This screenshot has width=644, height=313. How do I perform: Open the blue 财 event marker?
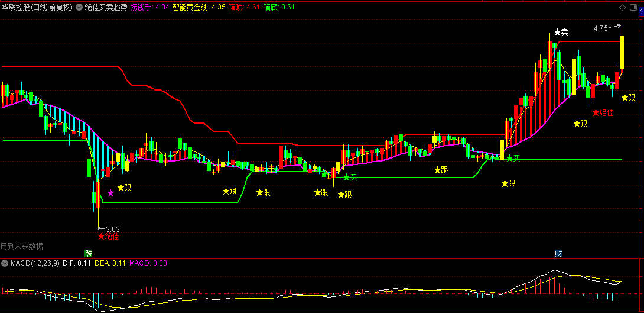pyautogui.click(x=558, y=253)
